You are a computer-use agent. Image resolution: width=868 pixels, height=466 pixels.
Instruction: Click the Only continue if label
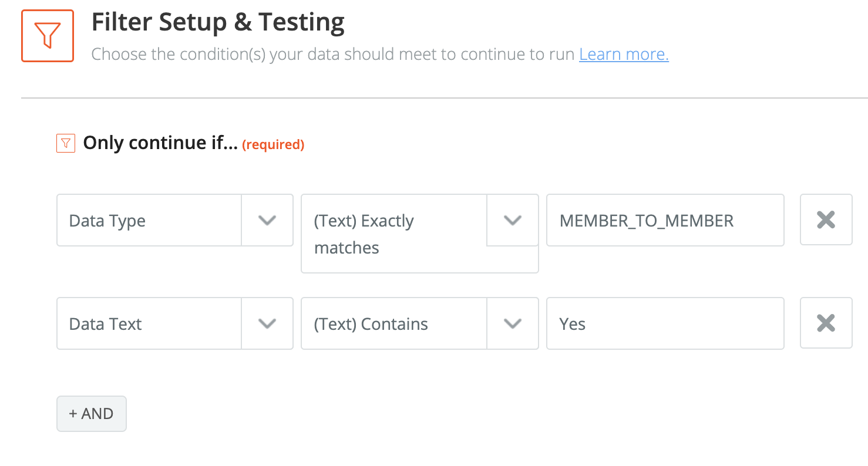tap(160, 143)
